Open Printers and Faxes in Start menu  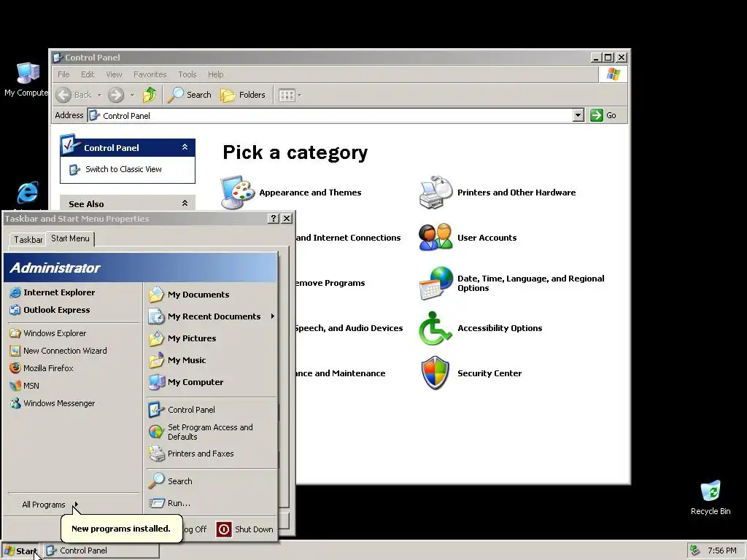point(191,454)
